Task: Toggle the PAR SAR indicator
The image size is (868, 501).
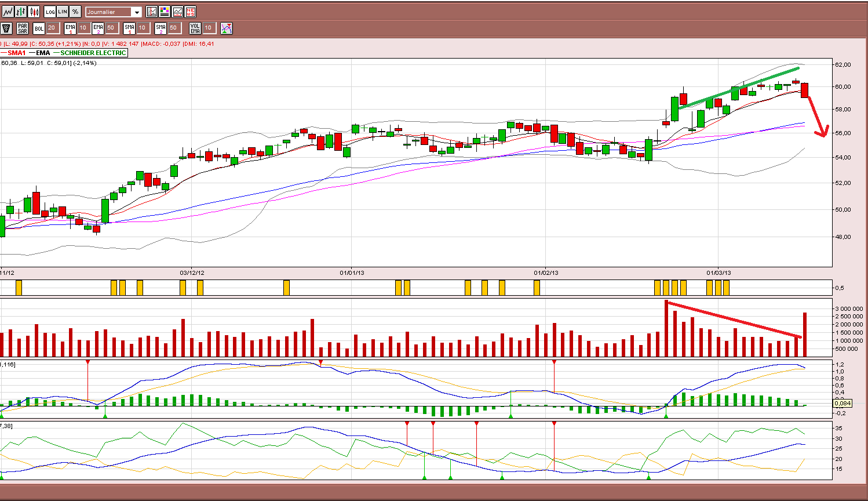Action: click(x=23, y=28)
